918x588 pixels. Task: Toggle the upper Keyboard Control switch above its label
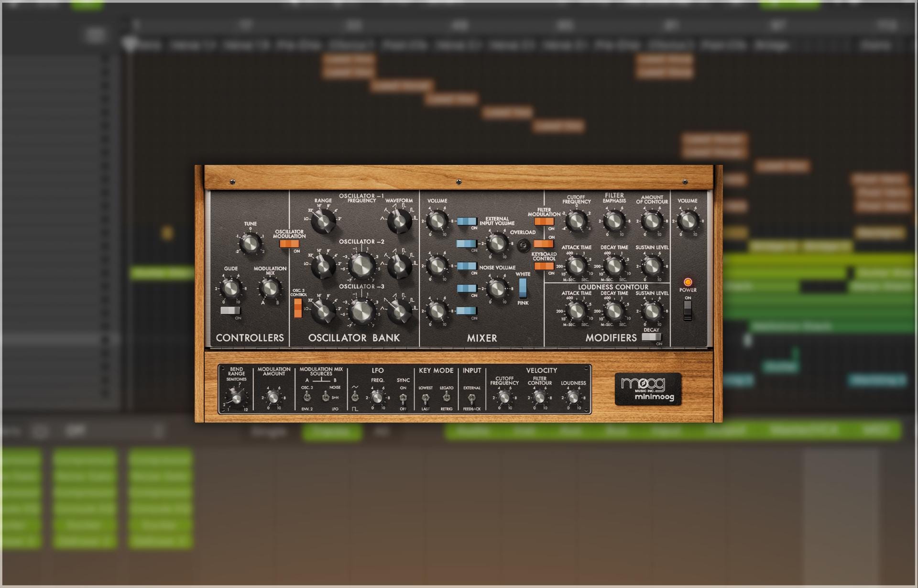[x=544, y=244]
